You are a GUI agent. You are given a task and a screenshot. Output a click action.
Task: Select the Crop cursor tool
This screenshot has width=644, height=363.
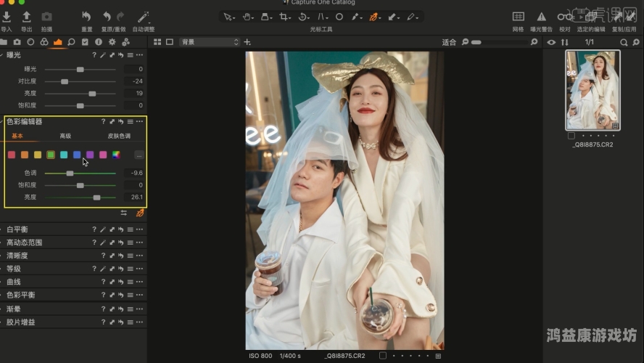[284, 17]
